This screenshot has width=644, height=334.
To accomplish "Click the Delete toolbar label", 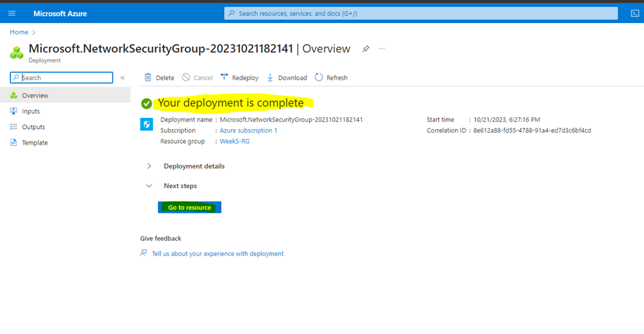I will [165, 78].
